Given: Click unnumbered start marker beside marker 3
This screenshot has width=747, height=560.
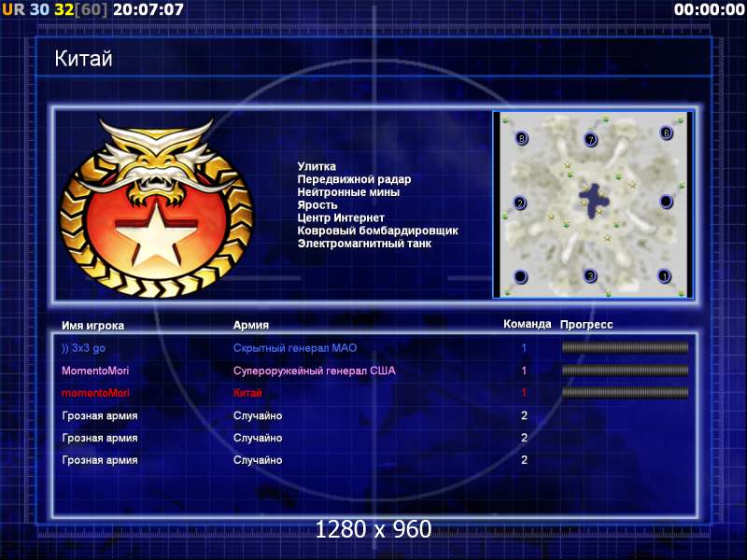Looking at the screenshot, I should pyautogui.click(x=520, y=276).
